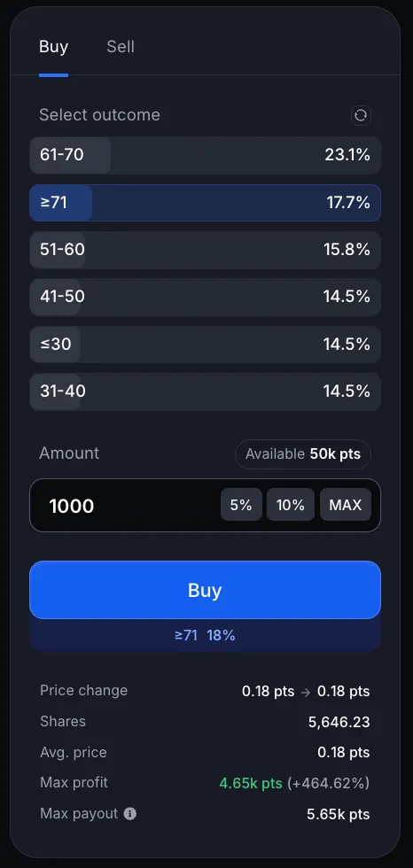Click the green 4.65k pts Max profit value
This screenshot has width=413, height=868.
(251, 783)
